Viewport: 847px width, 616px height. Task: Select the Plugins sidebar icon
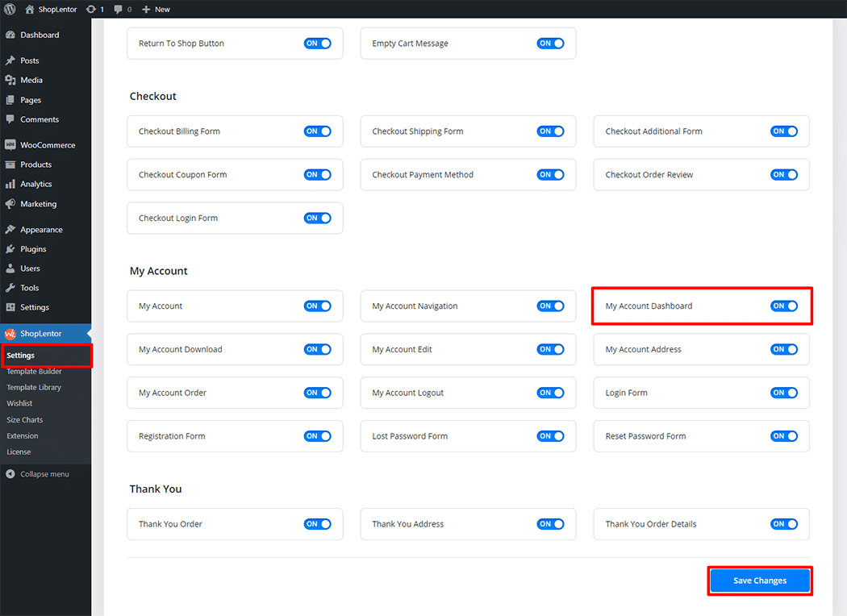(10, 249)
